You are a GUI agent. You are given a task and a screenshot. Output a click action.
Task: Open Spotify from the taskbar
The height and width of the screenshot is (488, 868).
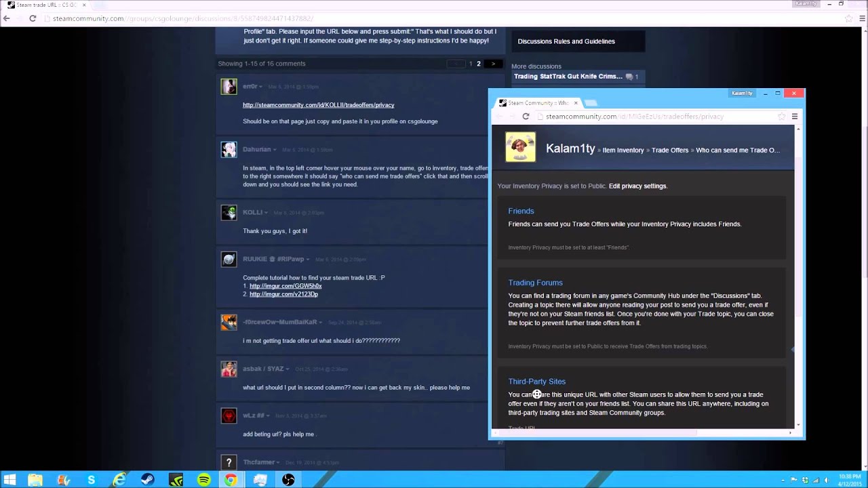click(203, 480)
